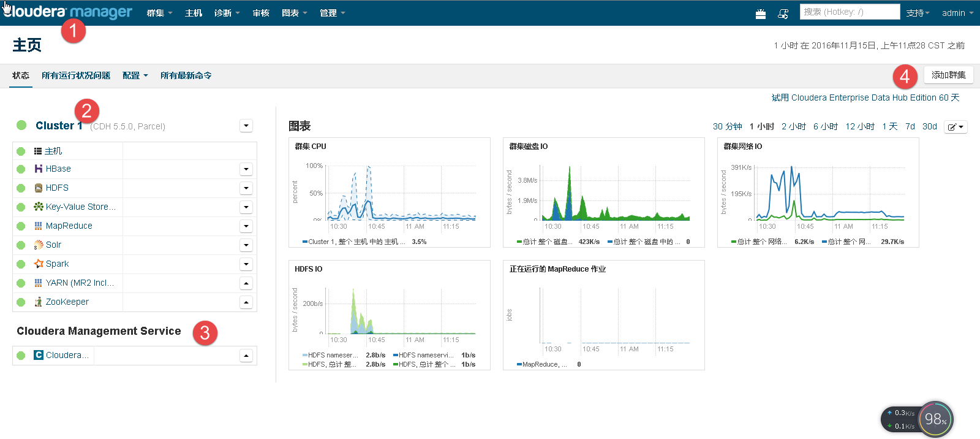This screenshot has height=439, width=980.
Task: Click the MapReduce service icon
Action: click(39, 226)
